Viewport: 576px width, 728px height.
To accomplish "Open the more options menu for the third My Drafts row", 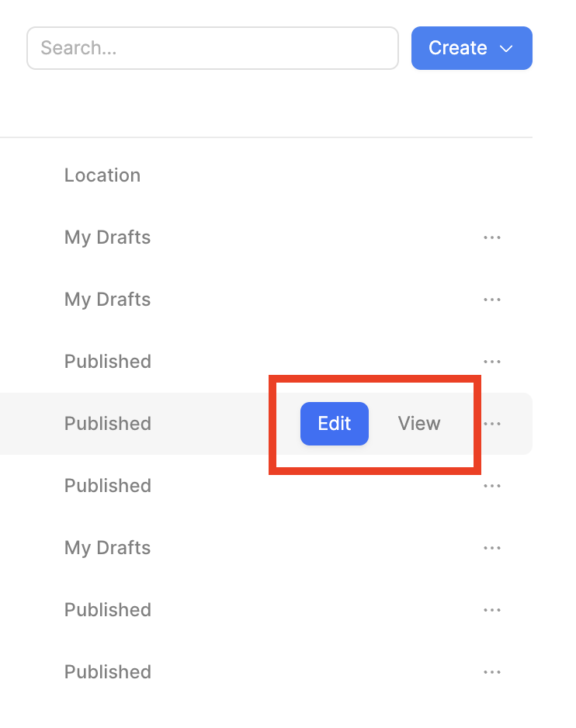I will click(492, 548).
